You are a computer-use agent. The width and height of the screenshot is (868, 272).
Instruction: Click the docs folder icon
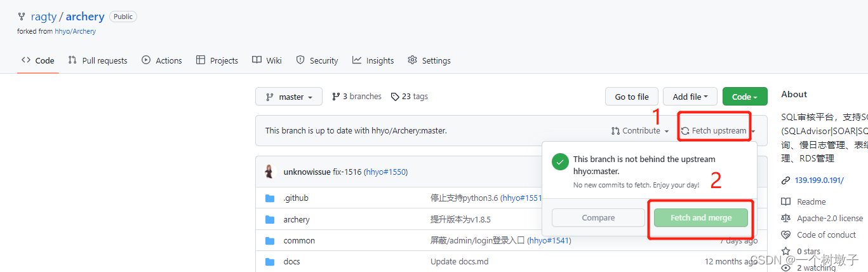[270, 261]
